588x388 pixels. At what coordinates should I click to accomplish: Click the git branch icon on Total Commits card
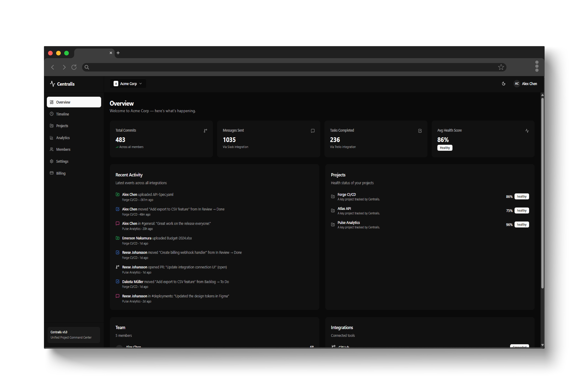click(205, 131)
